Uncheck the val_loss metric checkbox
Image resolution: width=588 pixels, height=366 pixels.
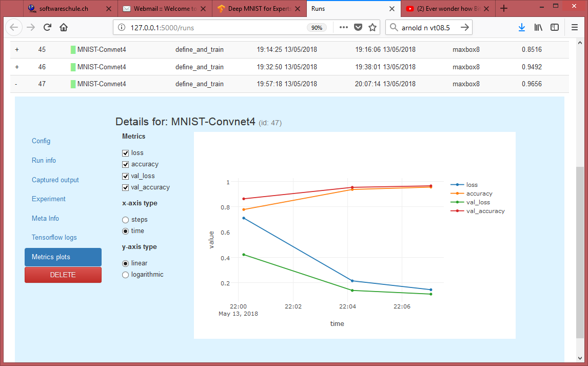(125, 176)
